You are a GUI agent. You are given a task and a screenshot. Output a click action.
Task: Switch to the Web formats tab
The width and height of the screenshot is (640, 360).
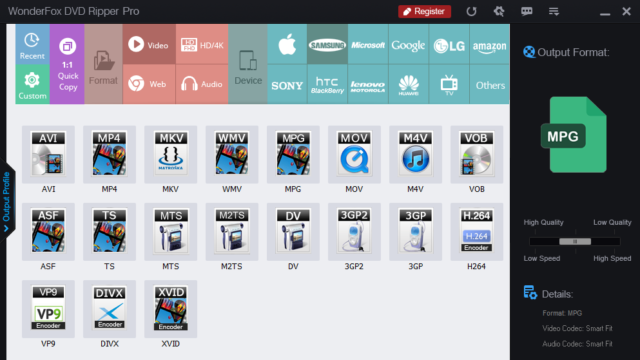149,84
